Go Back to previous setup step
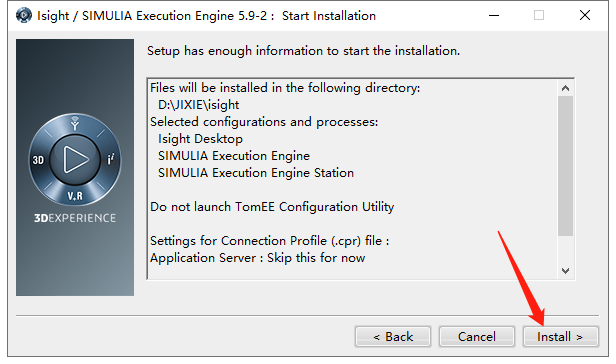Viewport: 616px width, 364px height. (393, 337)
